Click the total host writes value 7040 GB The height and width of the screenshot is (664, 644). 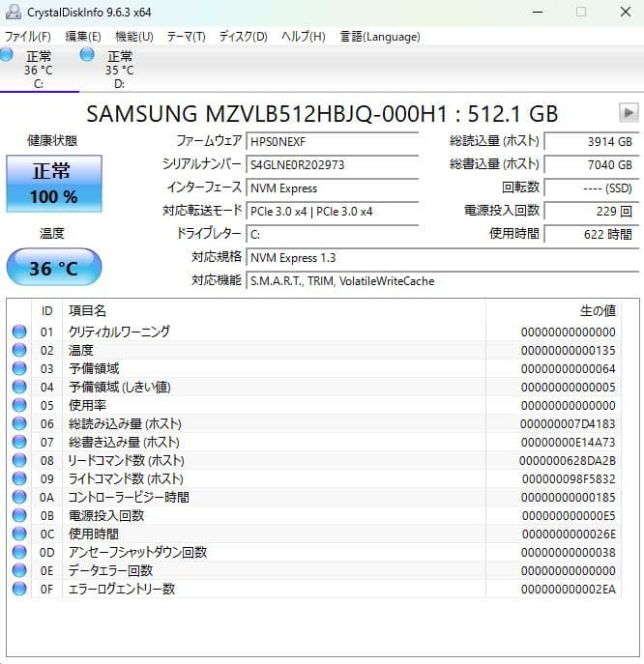click(592, 164)
